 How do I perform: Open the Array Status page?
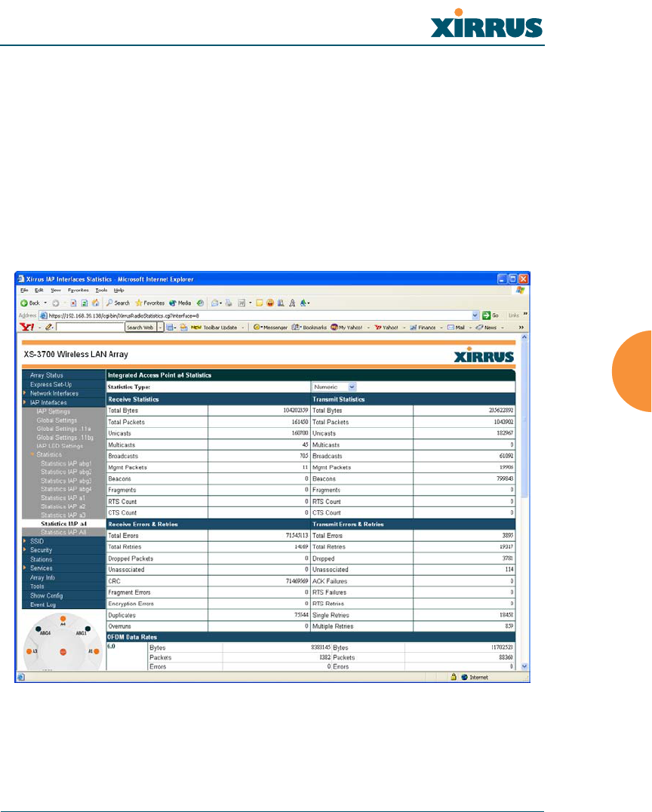(x=47, y=375)
